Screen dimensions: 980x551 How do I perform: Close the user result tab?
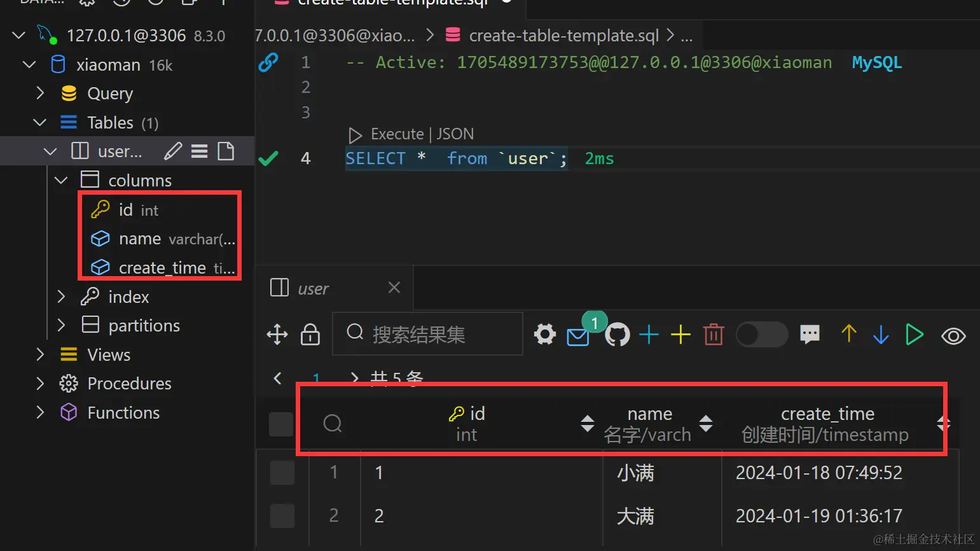coord(394,288)
